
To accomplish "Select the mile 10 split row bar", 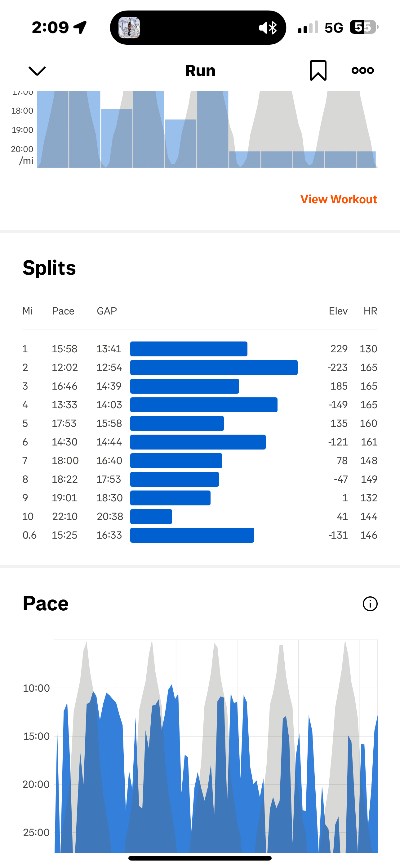I will pos(151,517).
